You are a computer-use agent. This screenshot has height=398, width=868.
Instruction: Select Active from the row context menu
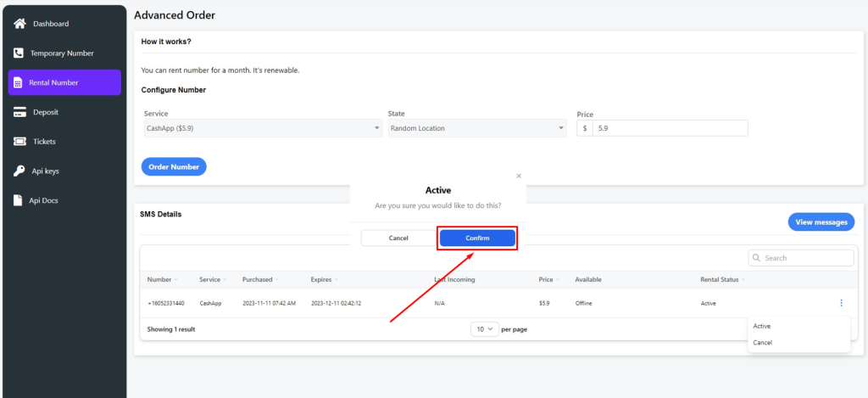[x=762, y=326]
